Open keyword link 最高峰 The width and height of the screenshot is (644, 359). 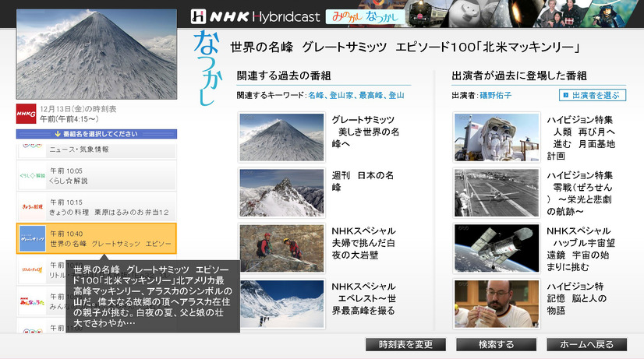370,95
